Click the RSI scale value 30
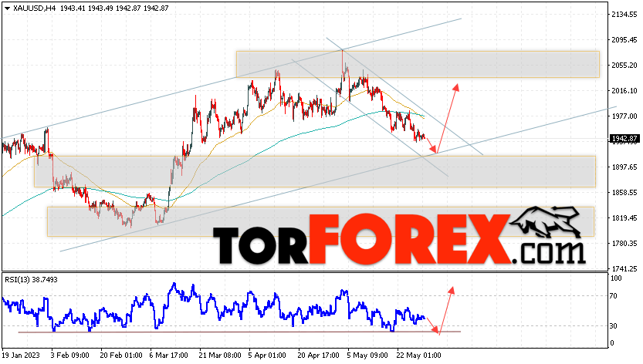 [614, 326]
